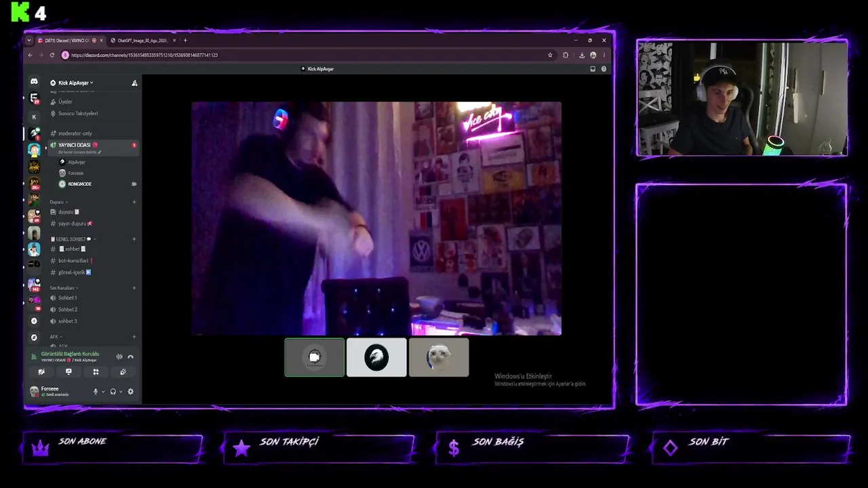This screenshot has height=488, width=868.
Task: Click the Add a Server plus icon
Action: point(34,321)
